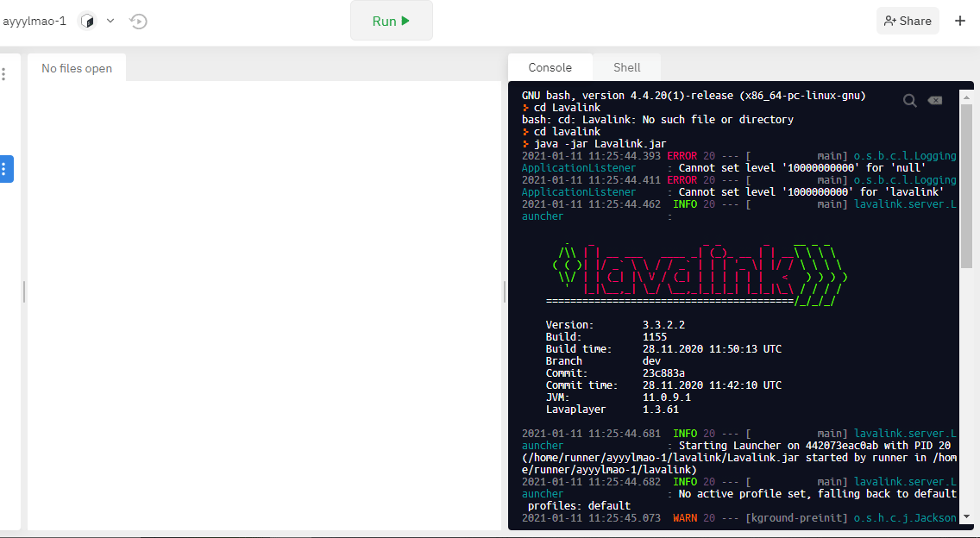Click the ayyylmao-1 repl name
Screen dimensions: 980x538
[35, 22]
